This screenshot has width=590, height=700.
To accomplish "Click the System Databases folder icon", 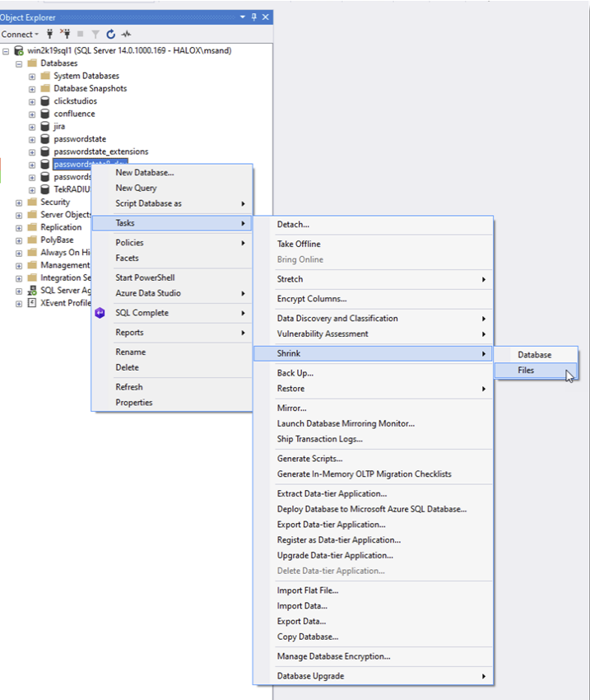I will [45, 76].
